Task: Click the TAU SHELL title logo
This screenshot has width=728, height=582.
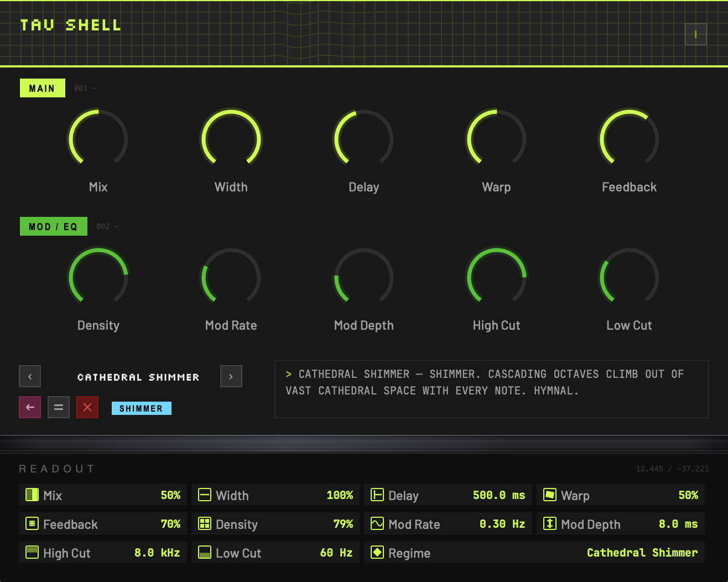Action: [x=70, y=25]
